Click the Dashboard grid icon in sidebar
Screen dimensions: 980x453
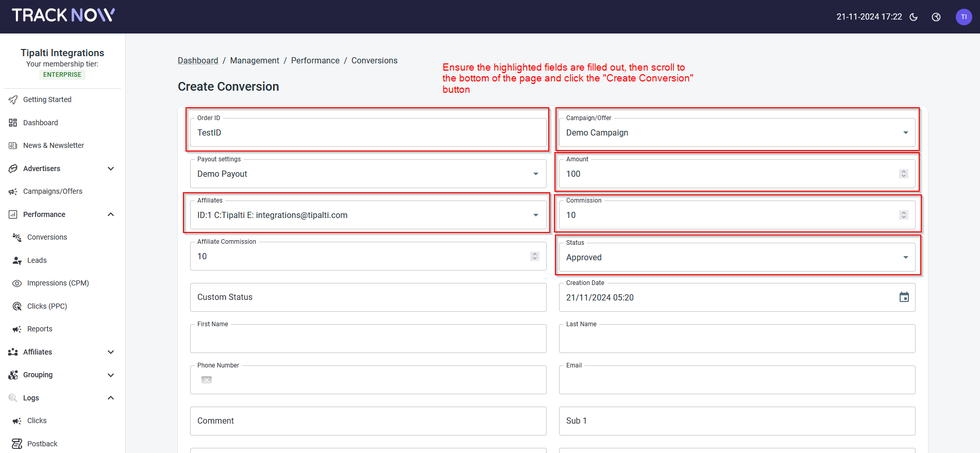13,123
